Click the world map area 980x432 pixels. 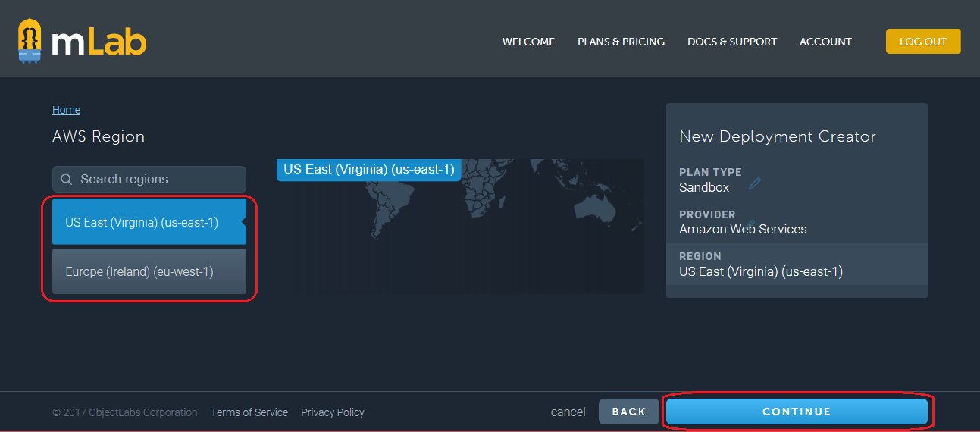point(515,235)
